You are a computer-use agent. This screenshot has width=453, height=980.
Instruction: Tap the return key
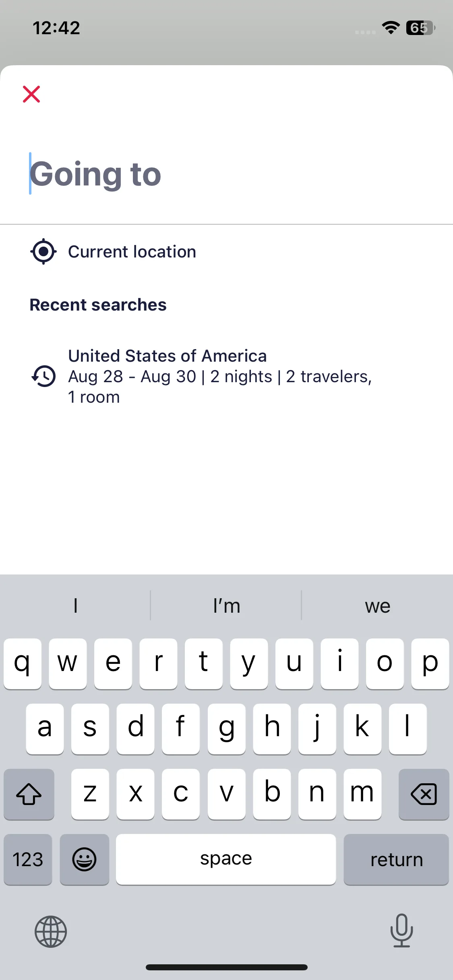point(396,859)
